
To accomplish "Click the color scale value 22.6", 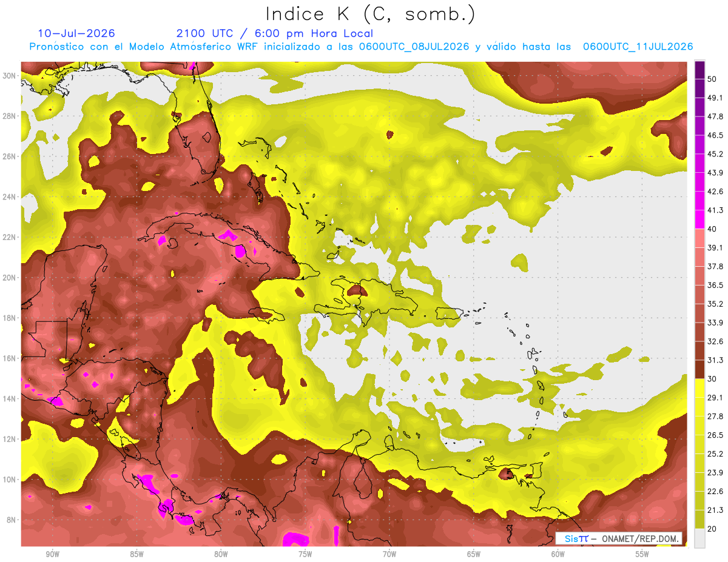I will (x=716, y=491).
